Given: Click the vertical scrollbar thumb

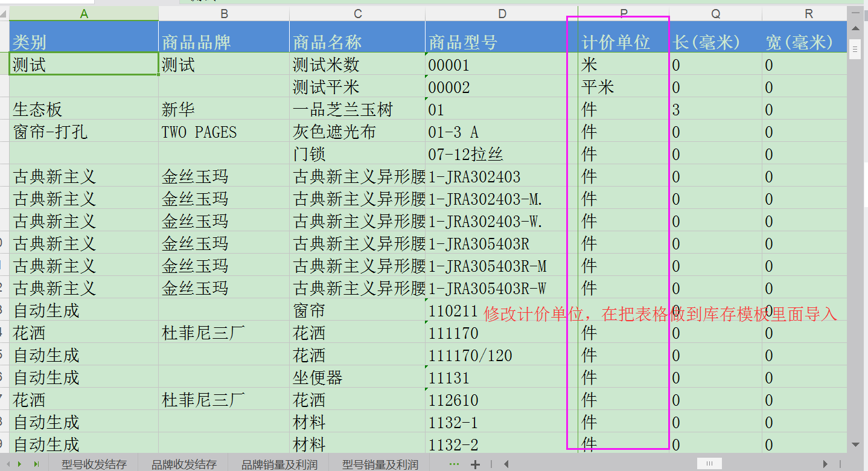Looking at the screenshot, I should (855, 50).
